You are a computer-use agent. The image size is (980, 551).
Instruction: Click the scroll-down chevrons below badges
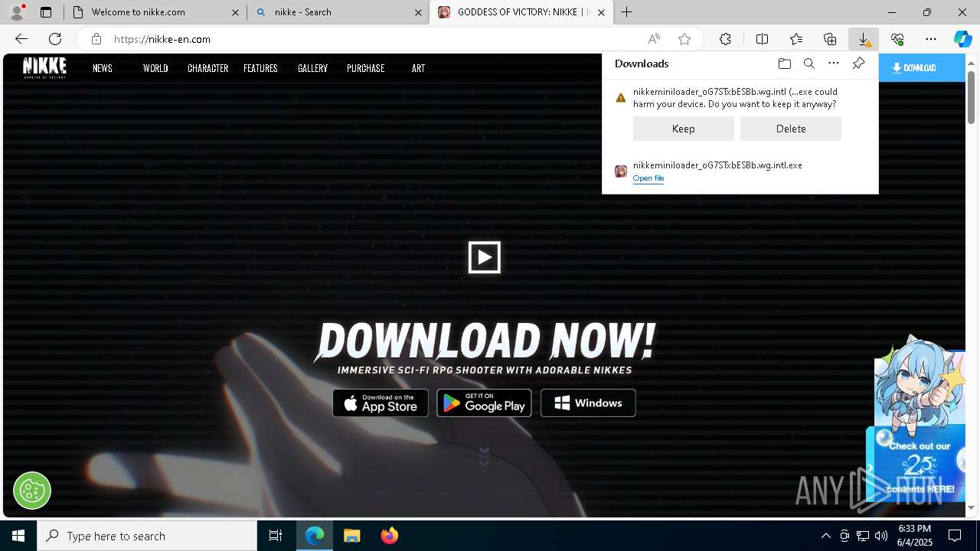click(484, 457)
